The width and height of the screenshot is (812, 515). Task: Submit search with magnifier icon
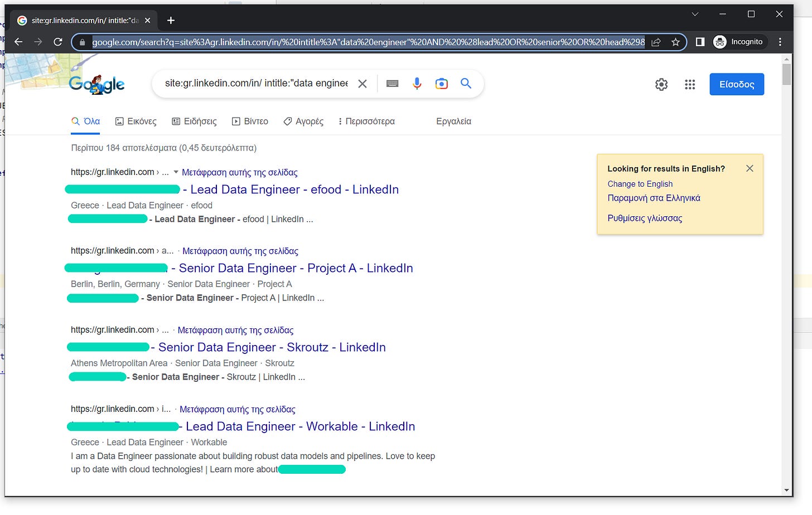coord(466,84)
